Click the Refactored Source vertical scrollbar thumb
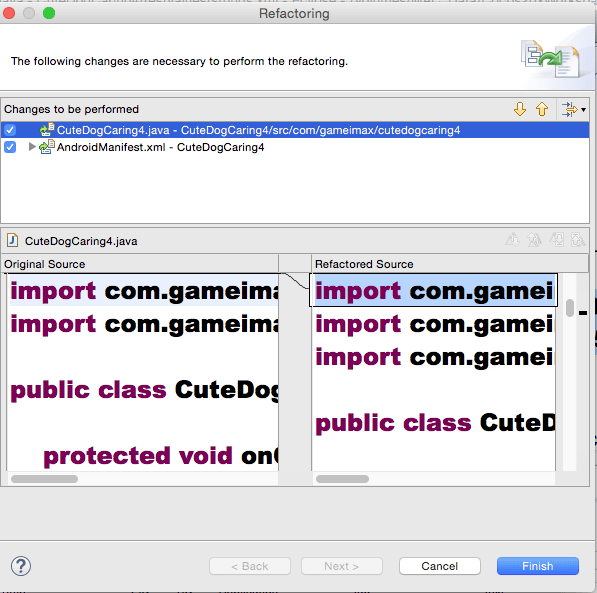Image resolution: width=597 pixels, height=593 pixels. 570,308
